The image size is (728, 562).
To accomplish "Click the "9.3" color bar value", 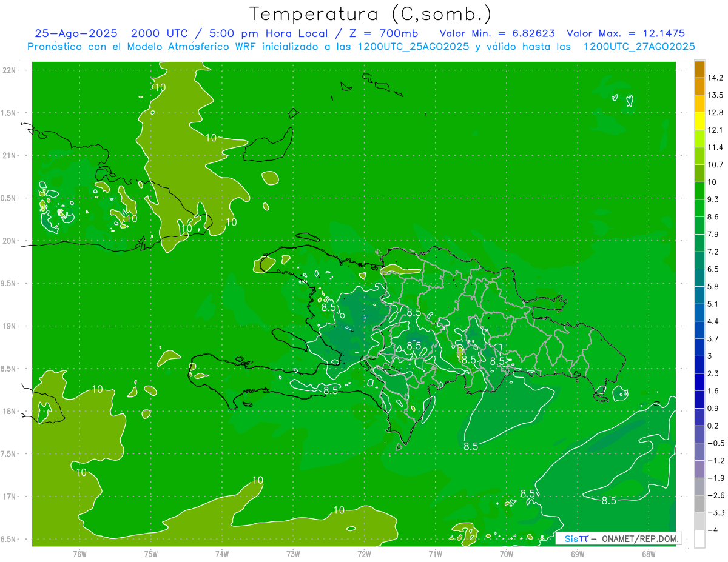I will 713,199.
